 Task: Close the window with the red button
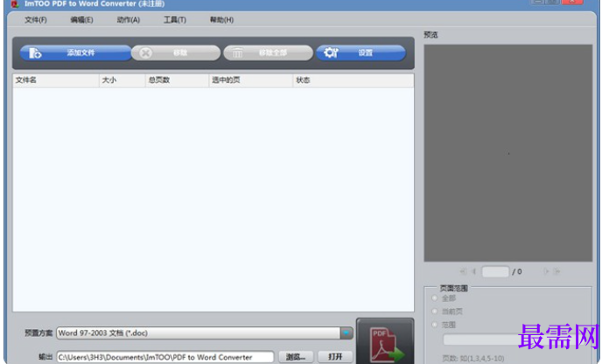pyautogui.click(x=572, y=2)
